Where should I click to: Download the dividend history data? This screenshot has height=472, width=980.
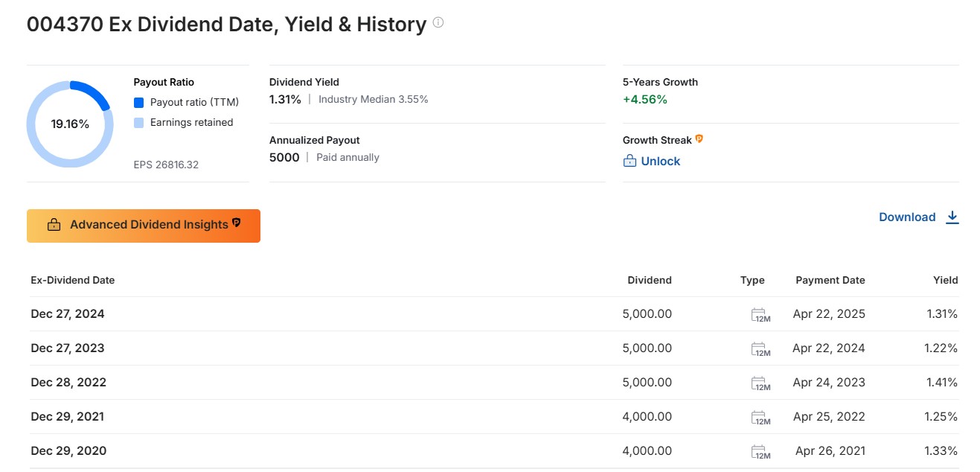(x=919, y=217)
